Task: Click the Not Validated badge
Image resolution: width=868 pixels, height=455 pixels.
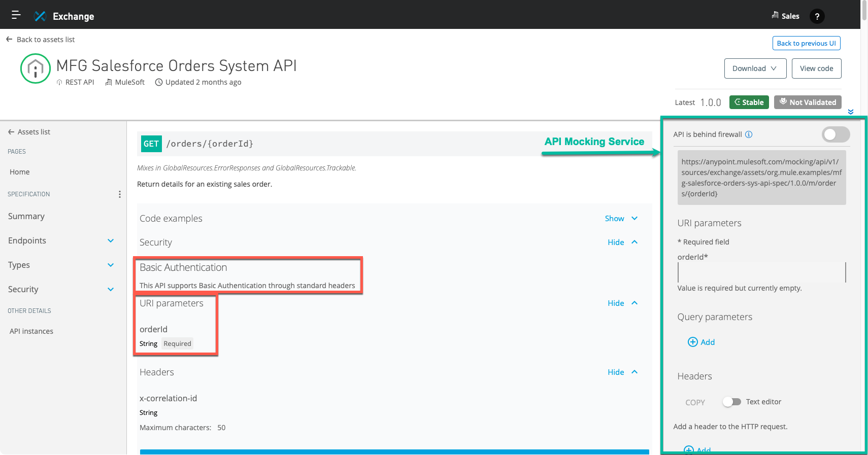Action: point(808,102)
